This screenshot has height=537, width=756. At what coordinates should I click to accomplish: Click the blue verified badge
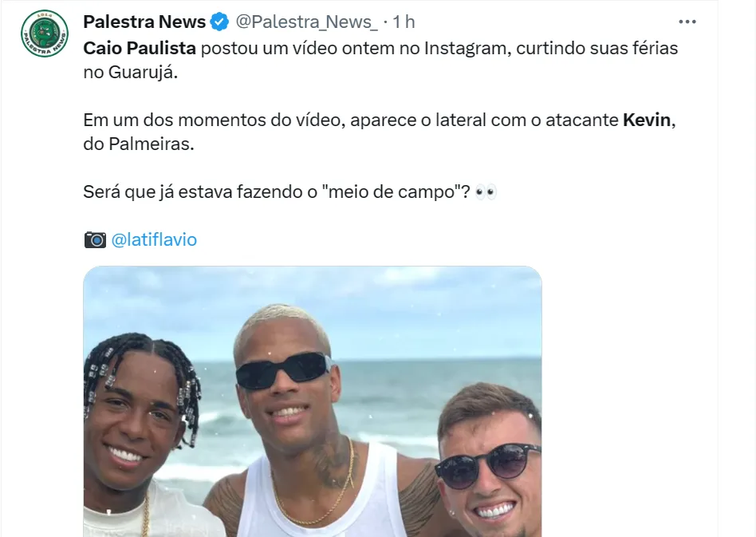tap(219, 22)
